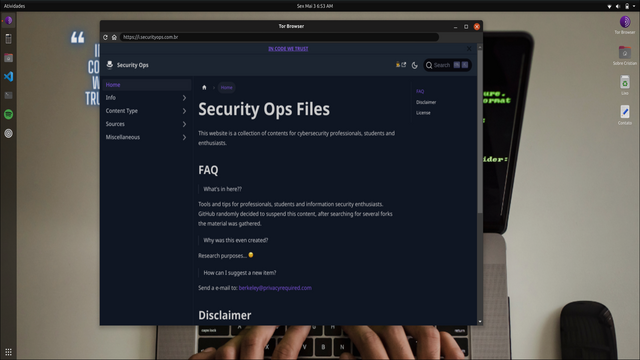Expand the Info sidebar section
This screenshot has width=640, height=360.
pos(184,98)
